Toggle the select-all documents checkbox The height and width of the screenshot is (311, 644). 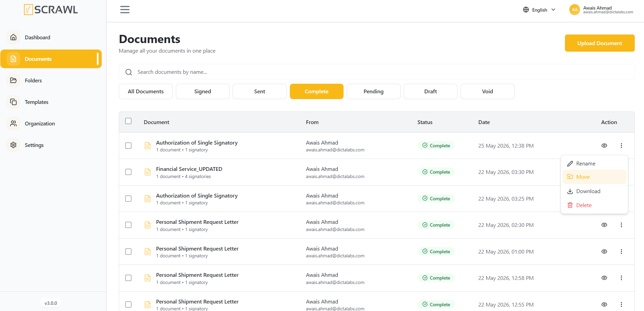[128, 121]
